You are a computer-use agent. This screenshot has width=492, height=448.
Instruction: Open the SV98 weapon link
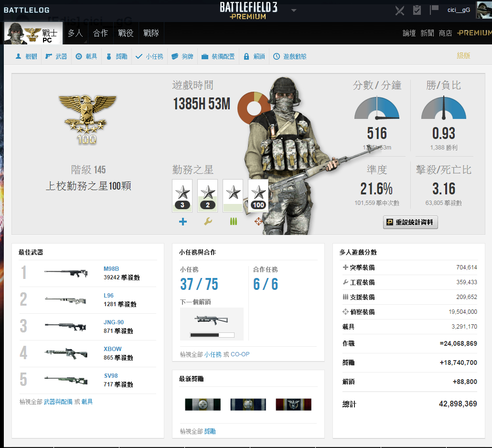[x=111, y=375]
